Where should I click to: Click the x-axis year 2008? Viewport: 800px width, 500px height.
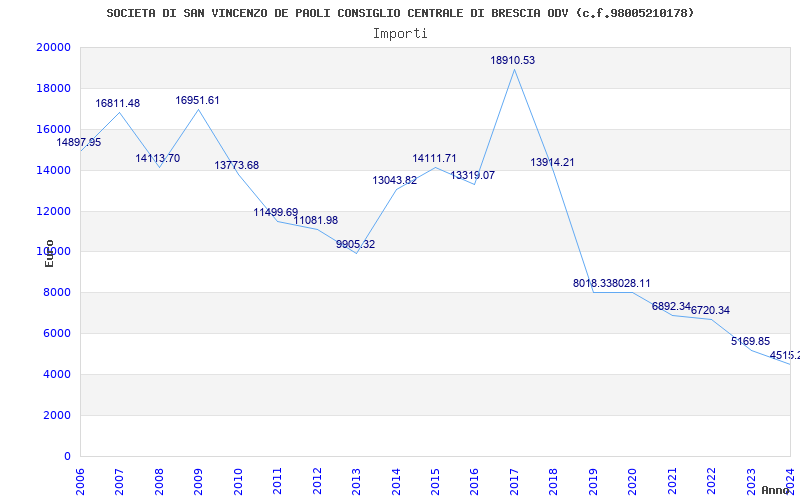click(x=159, y=481)
